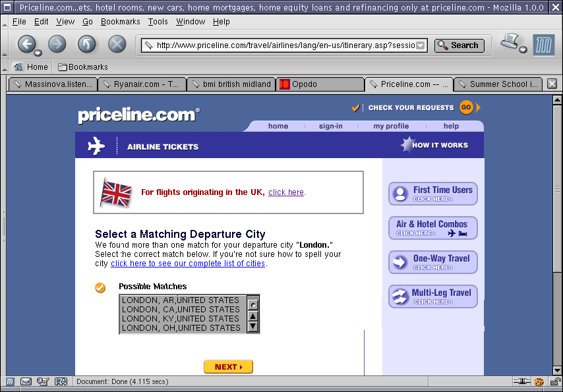Open the Go menu
This screenshot has width=563, height=392.
(88, 22)
